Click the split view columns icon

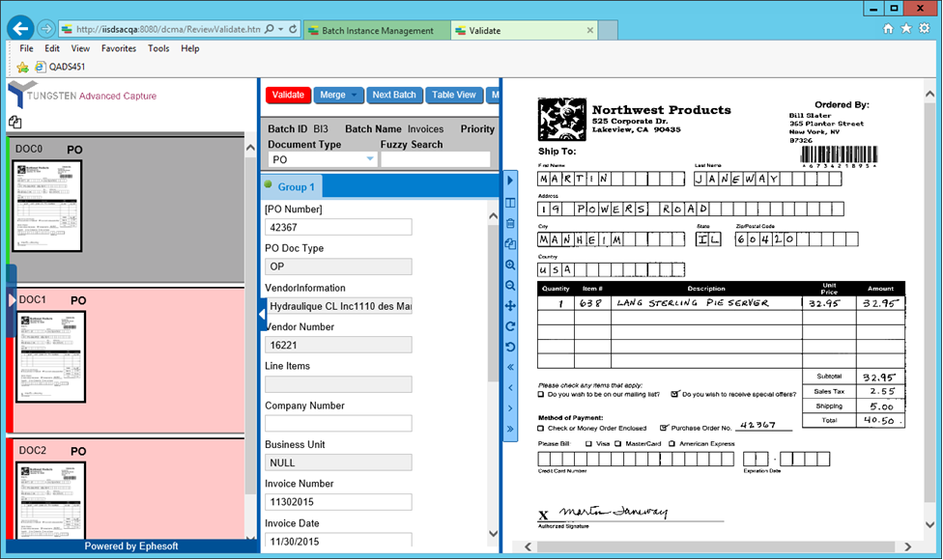510,203
